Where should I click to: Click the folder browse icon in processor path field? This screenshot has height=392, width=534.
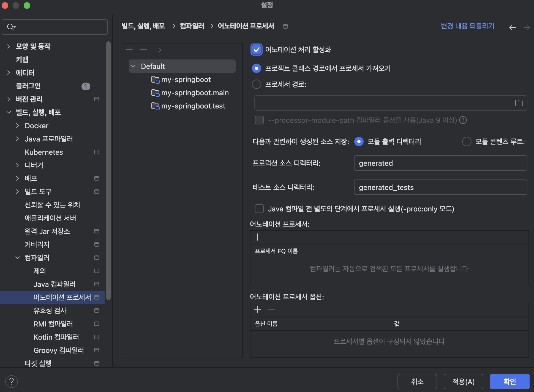click(x=519, y=103)
